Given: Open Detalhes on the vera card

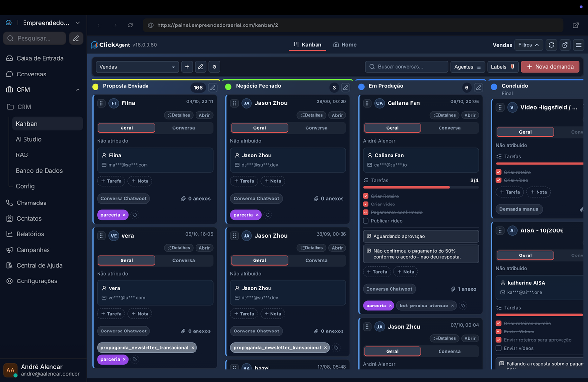Looking at the screenshot, I should coord(178,248).
